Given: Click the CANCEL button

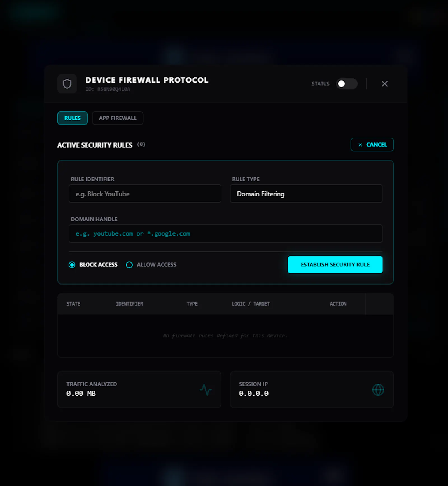Looking at the screenshot, I should (372, 145).
